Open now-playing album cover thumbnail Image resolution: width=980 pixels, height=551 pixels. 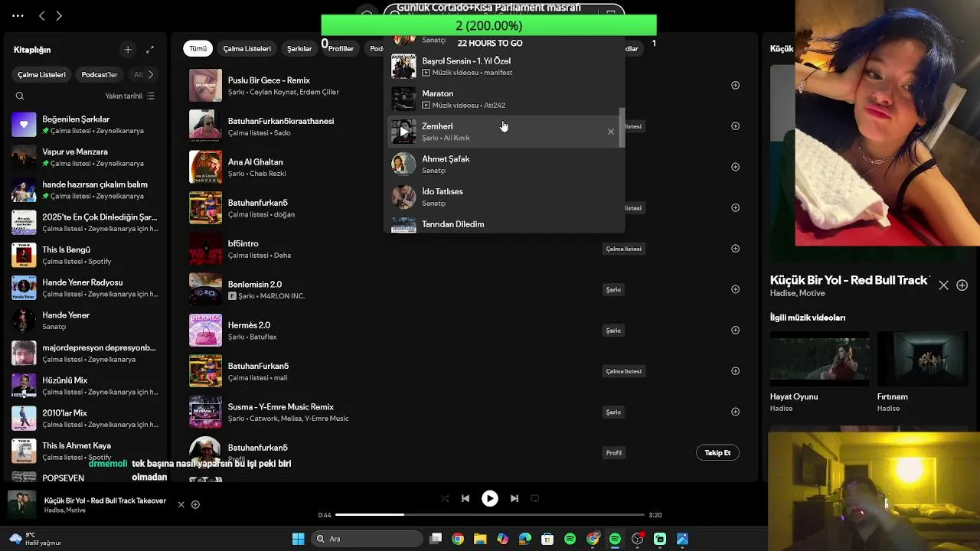21,505
